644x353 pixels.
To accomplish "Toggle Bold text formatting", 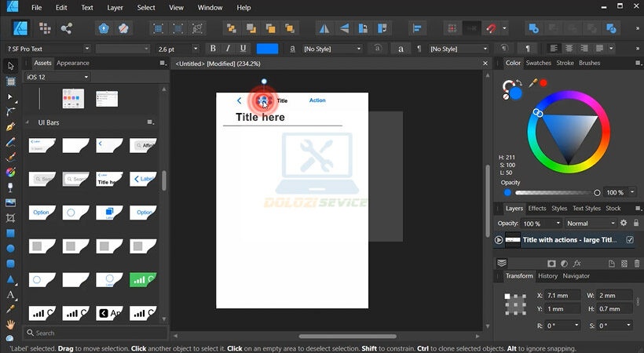I will click(x=213, y=49).
